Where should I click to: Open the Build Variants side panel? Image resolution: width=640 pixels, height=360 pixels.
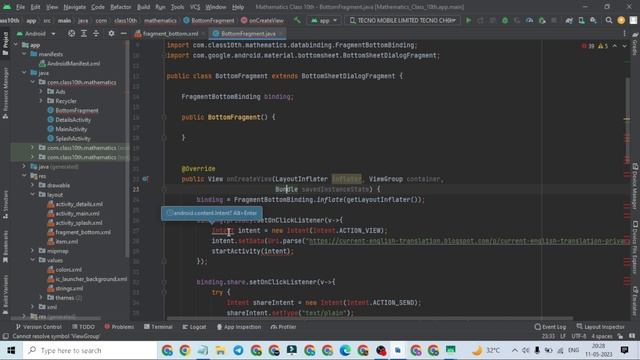pyautogui.click(x=5, y=294)
